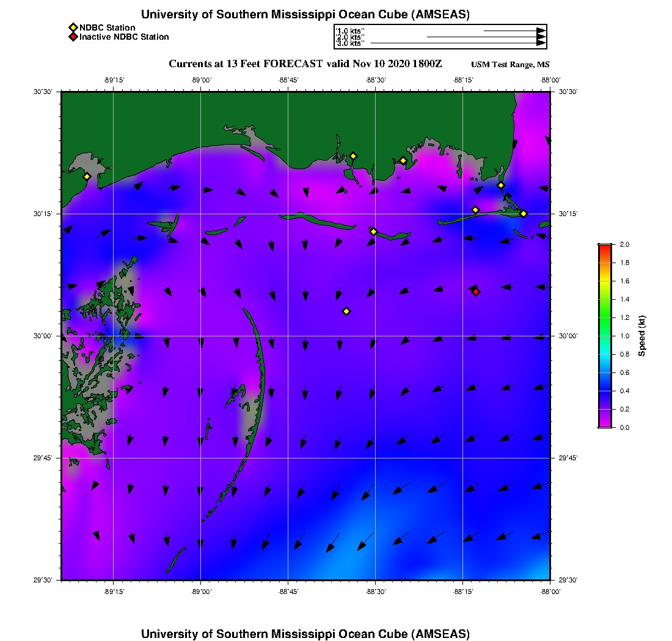Click the -89'00' longitude label on bottom axis
This screenshot has width=672, height=641.
[201, 592]
